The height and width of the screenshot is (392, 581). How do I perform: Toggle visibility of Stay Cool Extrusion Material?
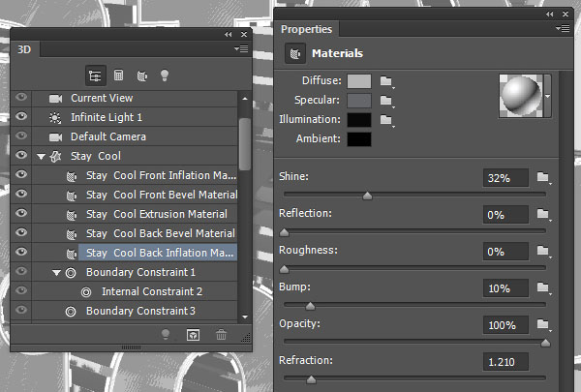point(21,213)
